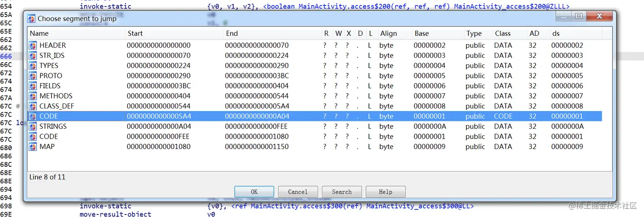Select the METHODS segment name

coord(56,96)
